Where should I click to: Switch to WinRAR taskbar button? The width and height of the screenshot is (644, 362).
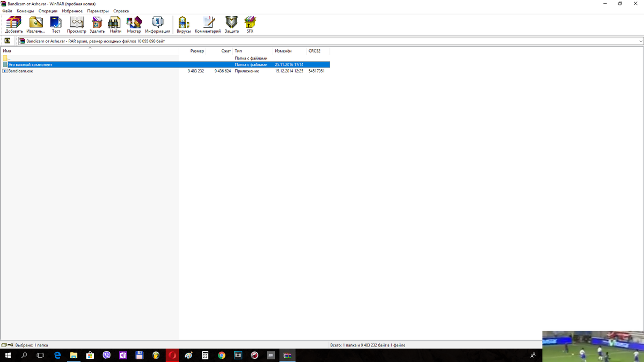click(x=288, y=355)
